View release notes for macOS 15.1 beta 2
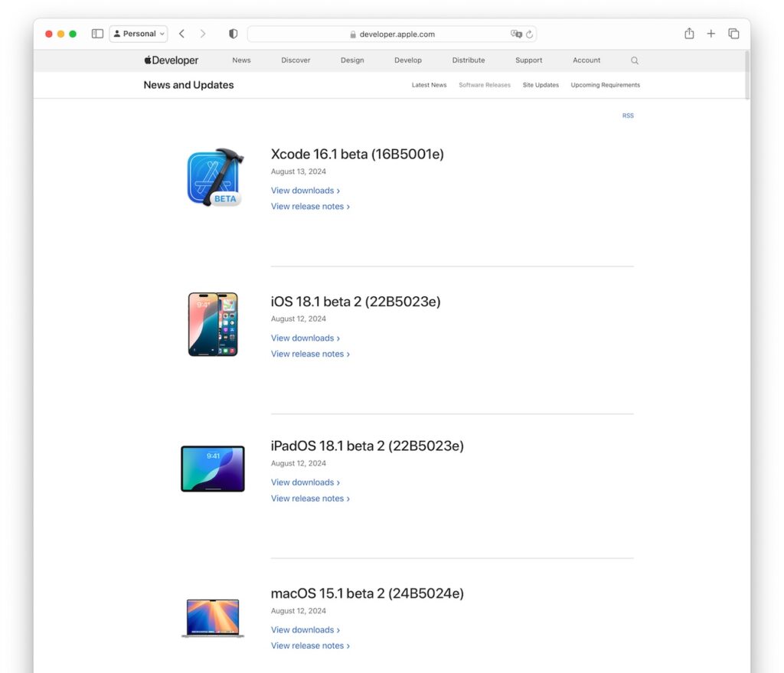Viewport: 784px width, 673px height. click(307, 645)
